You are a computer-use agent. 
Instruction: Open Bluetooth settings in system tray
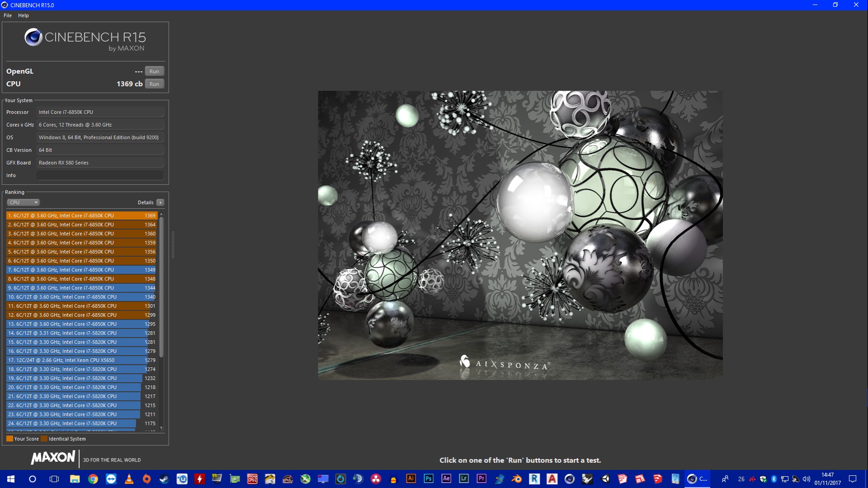774,479
